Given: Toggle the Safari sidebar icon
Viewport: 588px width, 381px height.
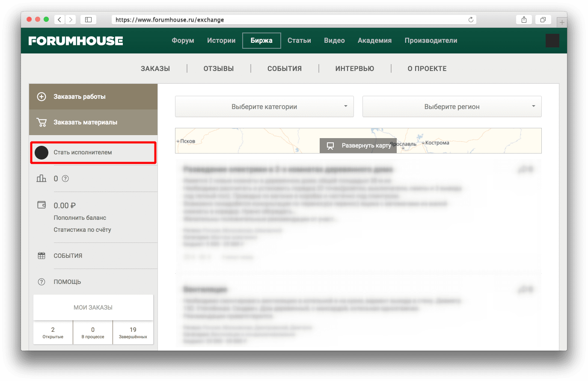Looking at the screenshot, I should 88,20.
